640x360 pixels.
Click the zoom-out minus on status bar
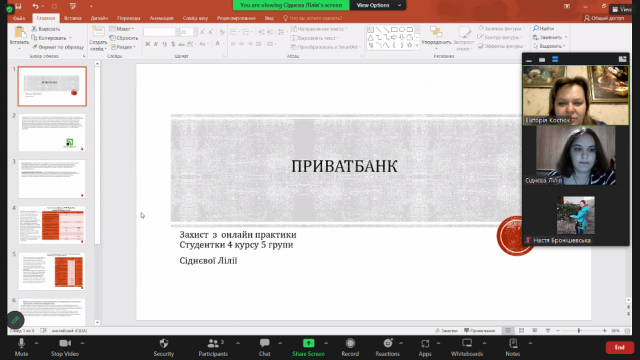pos(558,331)
